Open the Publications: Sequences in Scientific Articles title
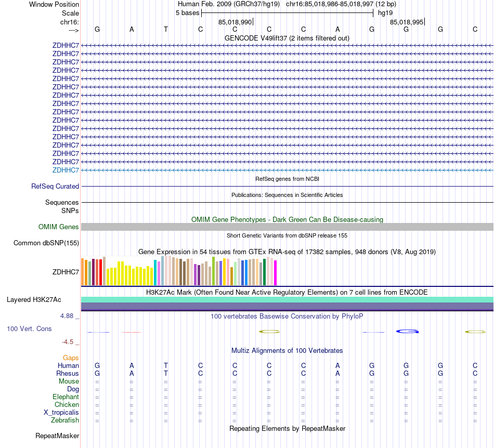This screenshot has width=494, height=448. [287, 195]
